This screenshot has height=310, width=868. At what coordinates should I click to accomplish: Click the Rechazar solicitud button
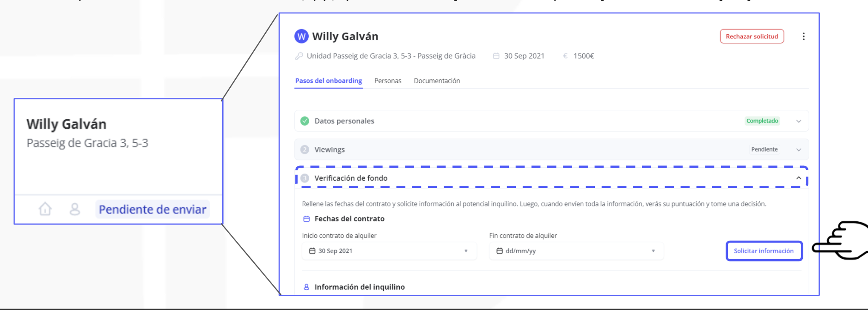[x=752, y=36]
